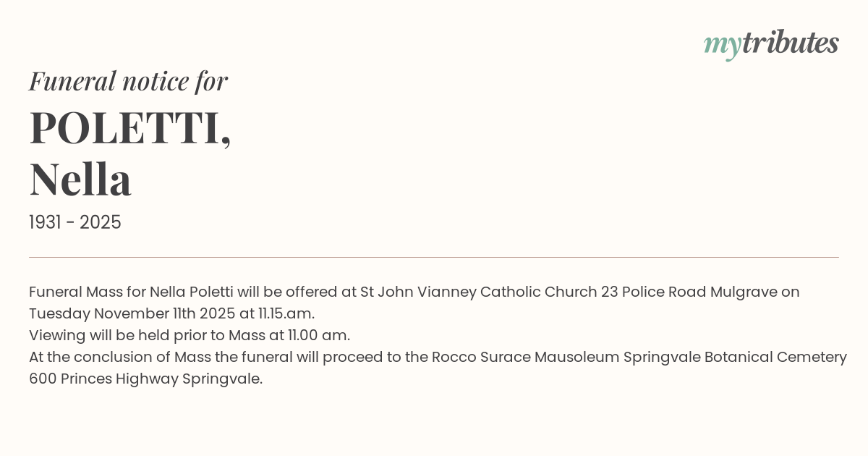Screen dimensions: 868x456
Task: Click the "Funeral notice for" heading
Action: tap(128, 80)
